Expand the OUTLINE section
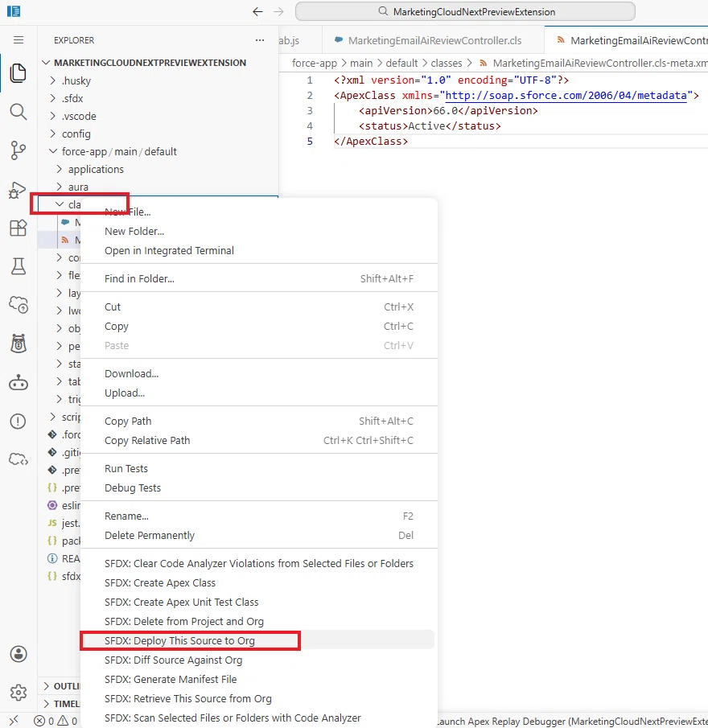This screenshot has height=728, width=708. pyautogui.click(x=61, y=685)
